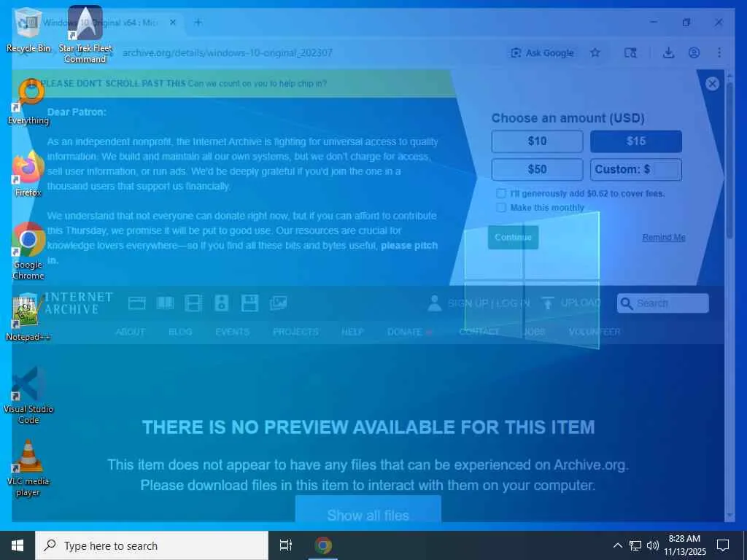This screenshot has width=747, height=560.
Task: Dismiss the donation banner with the X
Action: click(712, 84)
